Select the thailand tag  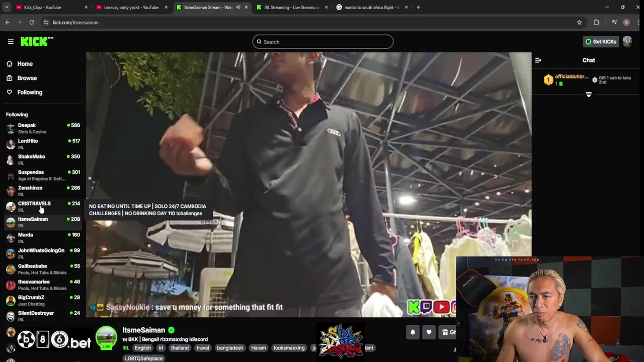click(180, 348)
